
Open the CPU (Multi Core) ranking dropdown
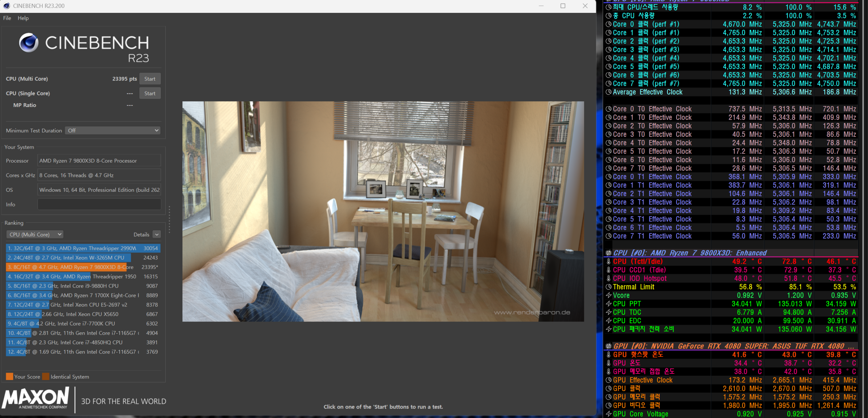point(35,234)
